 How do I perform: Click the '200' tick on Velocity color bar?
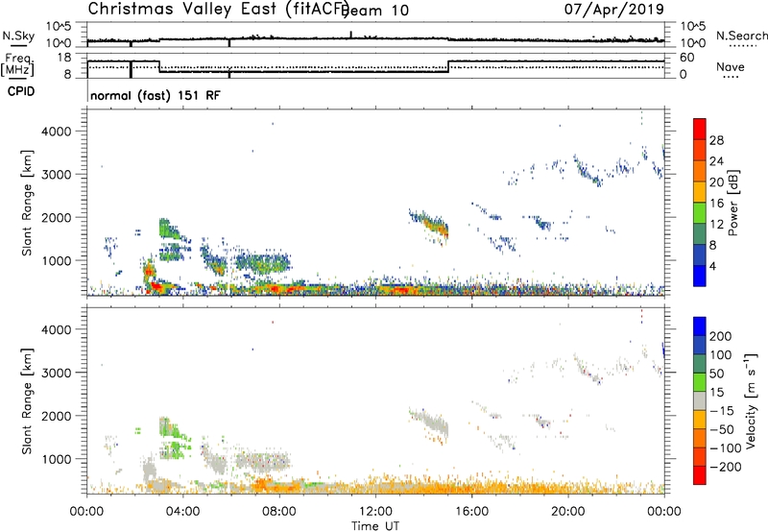721,336
